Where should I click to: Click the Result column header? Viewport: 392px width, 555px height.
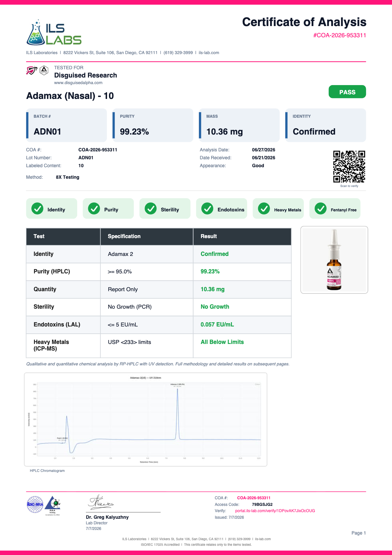pos(242,236)
